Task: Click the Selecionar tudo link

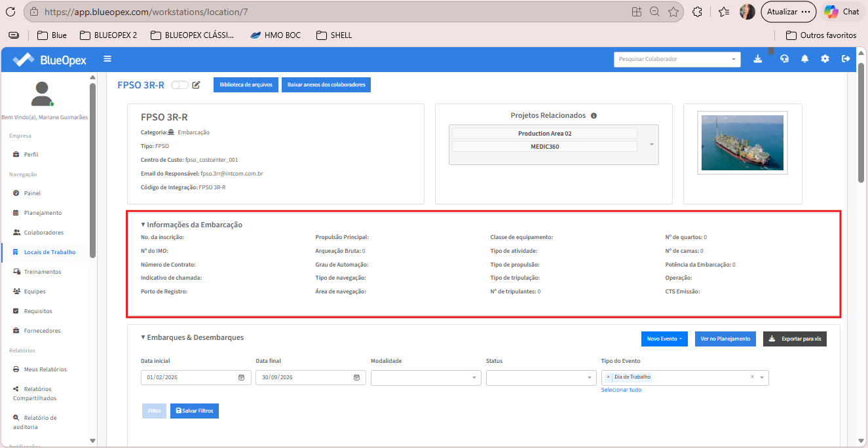Action: pos(621,390)
